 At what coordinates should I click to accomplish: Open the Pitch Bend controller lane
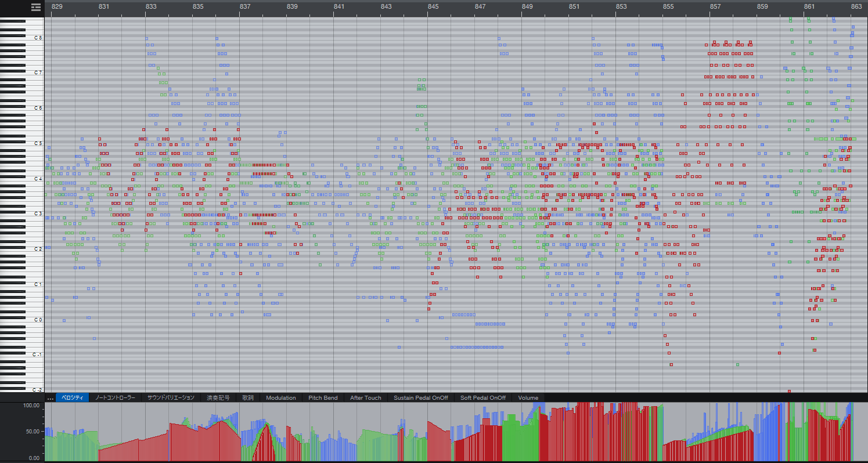tap(323, 397)
